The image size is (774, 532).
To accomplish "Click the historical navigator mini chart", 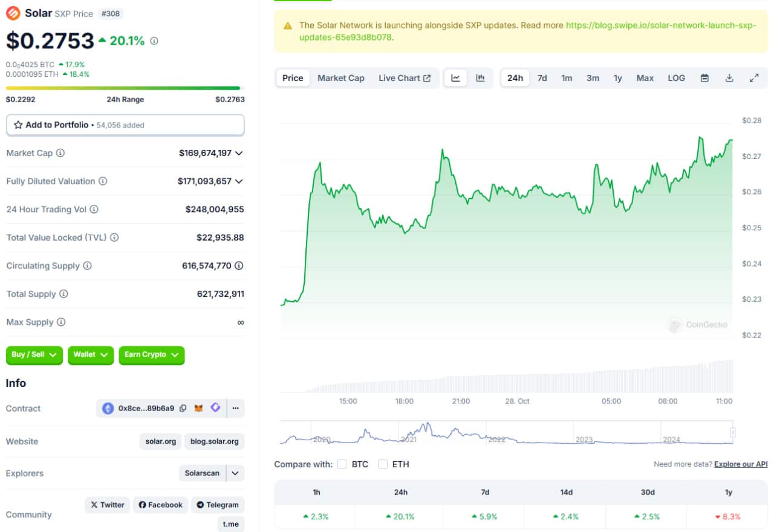I will pos(507,433).
